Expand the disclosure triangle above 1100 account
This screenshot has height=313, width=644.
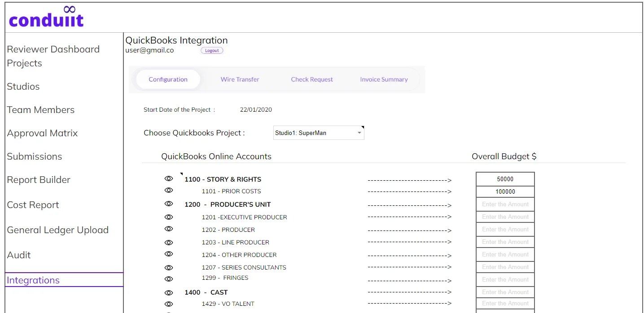coord(182,174)
